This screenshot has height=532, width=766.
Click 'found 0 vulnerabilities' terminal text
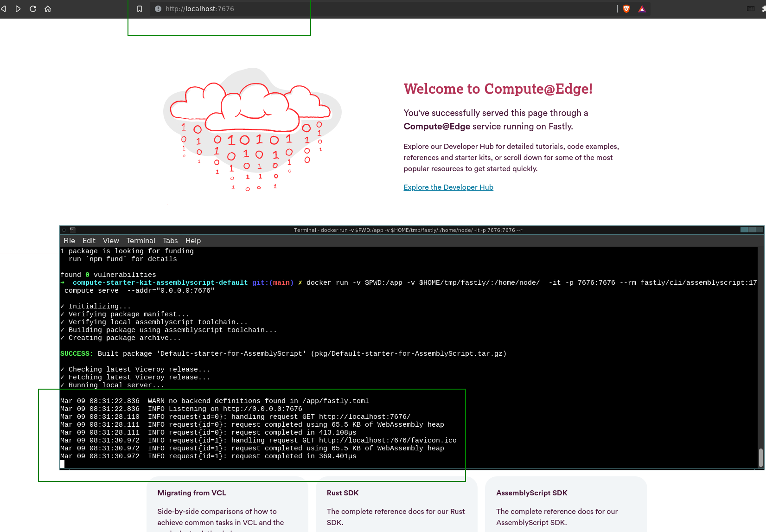108,275
